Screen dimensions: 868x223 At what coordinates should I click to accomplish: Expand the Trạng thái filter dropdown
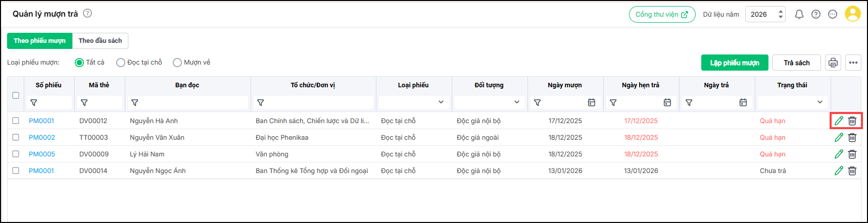click(x=820, y=102)
